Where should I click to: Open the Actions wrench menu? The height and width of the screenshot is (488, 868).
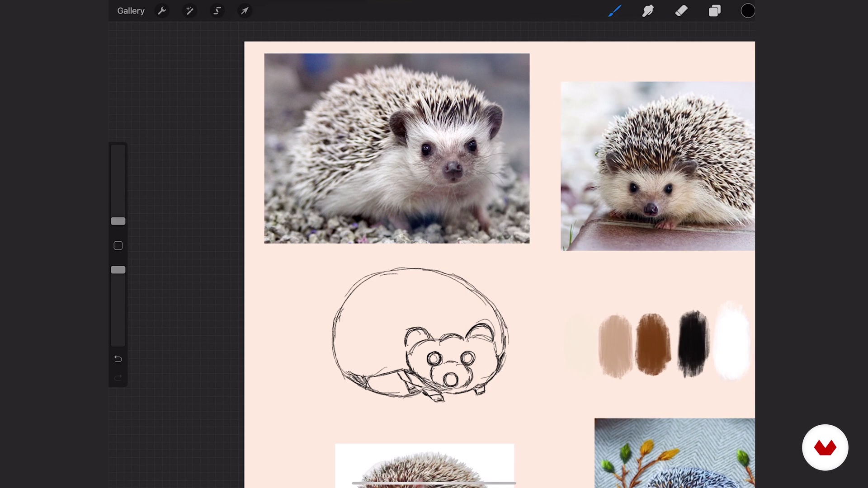pos(162,11)
